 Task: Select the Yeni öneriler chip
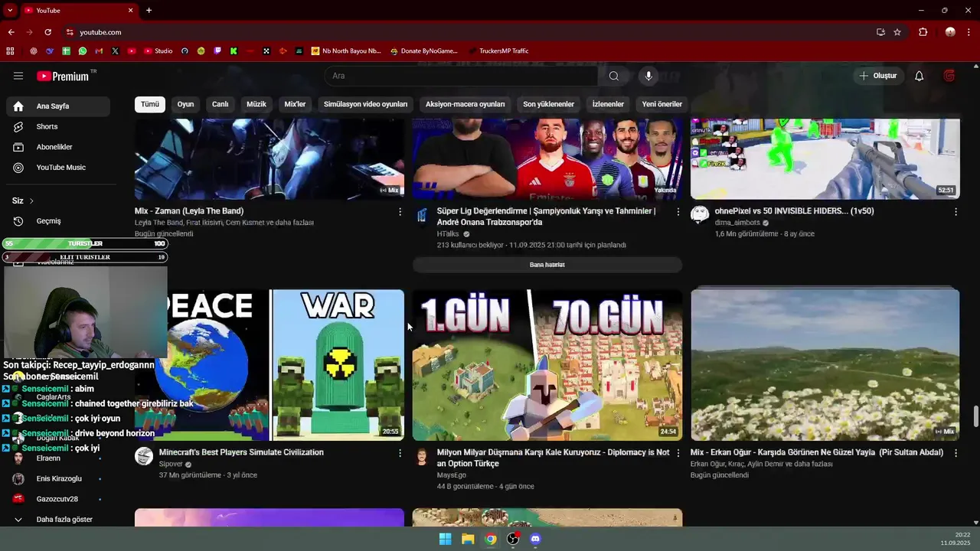pos(662,104)
